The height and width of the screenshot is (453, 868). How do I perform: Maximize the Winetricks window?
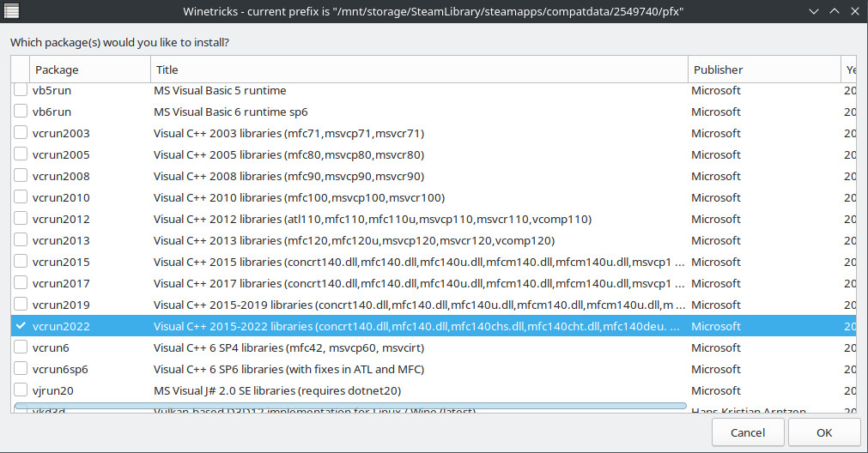point(835,11)
